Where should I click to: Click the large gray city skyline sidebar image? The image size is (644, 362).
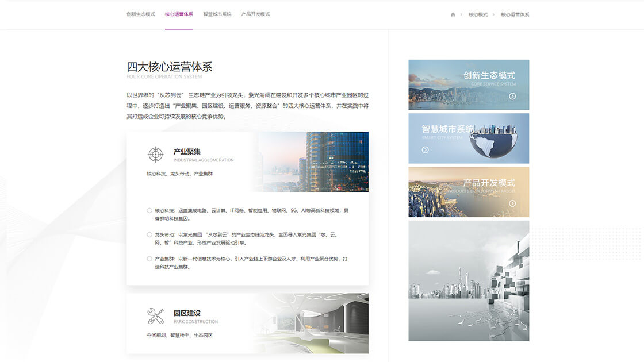pyautogui.click(x=469, y=280)
